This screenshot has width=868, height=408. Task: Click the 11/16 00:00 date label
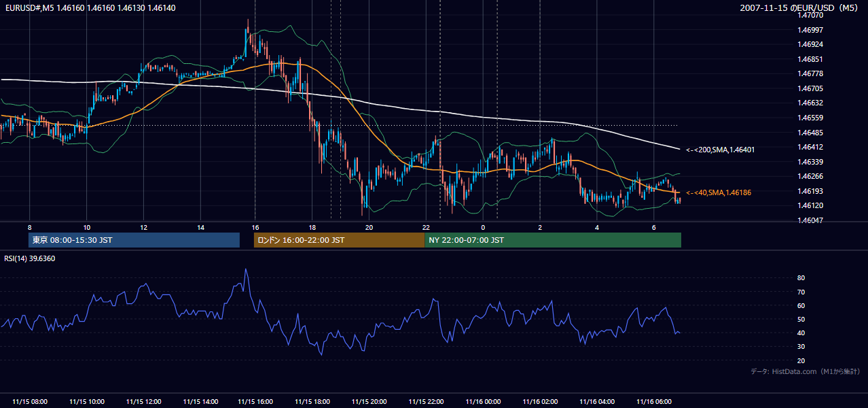pos(483,402)
